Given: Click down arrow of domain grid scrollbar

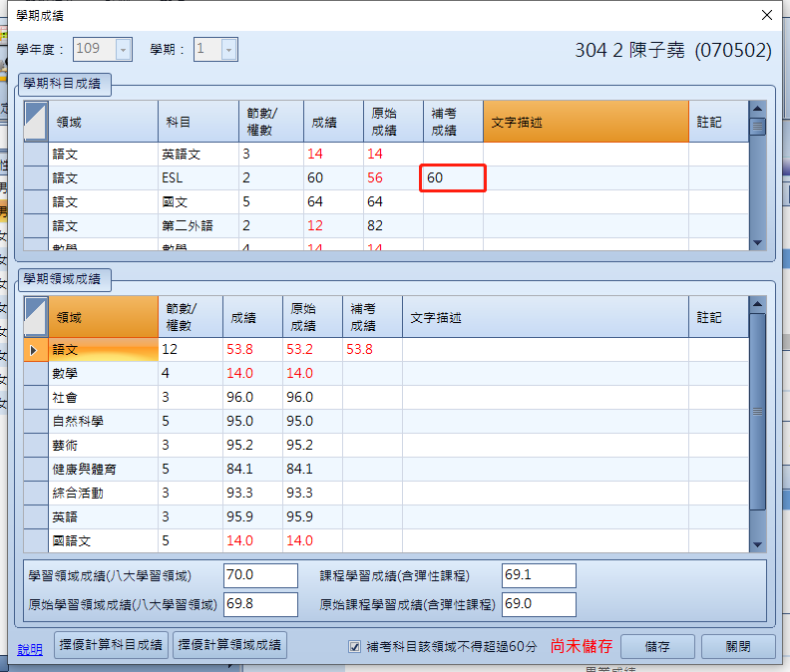Looking at the screenshot, I should click(757, 544).
